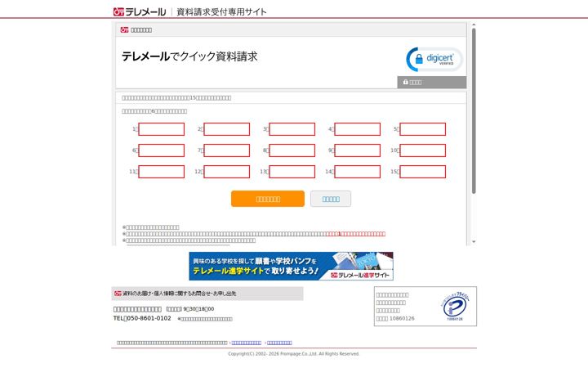Viewport: 588px width, 368px height.
Task: Focus input field number 11
Action: click(161, 172)
